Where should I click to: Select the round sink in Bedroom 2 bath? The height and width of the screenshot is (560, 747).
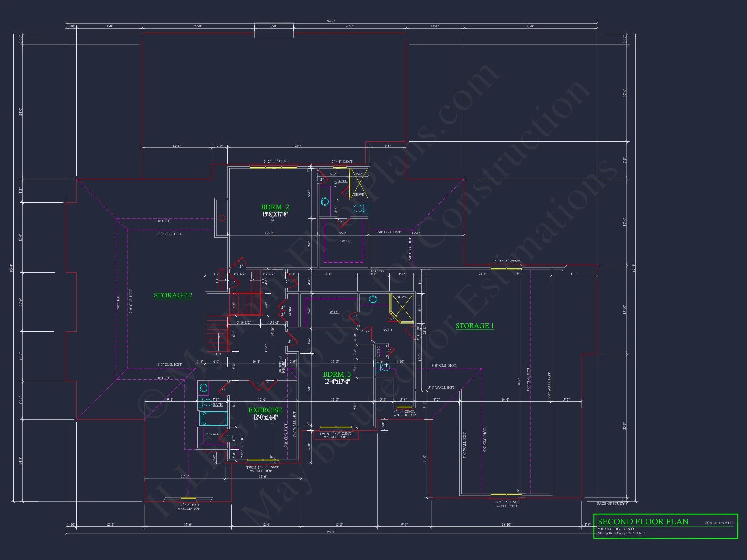(325, 202)
